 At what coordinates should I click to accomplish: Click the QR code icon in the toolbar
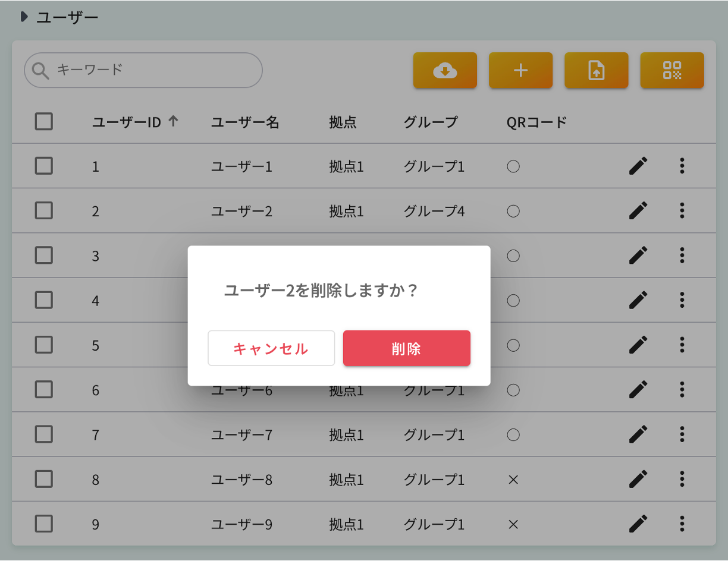[672, 70]
